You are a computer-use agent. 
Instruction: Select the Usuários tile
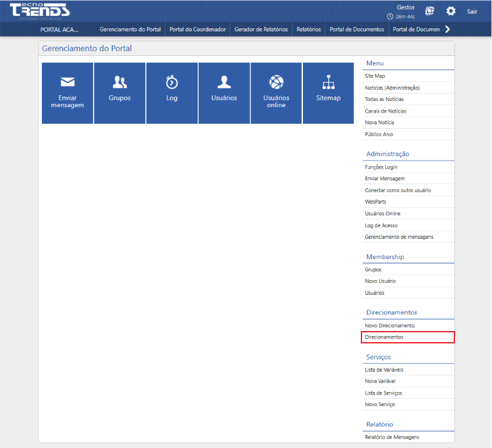pos(224,93)
